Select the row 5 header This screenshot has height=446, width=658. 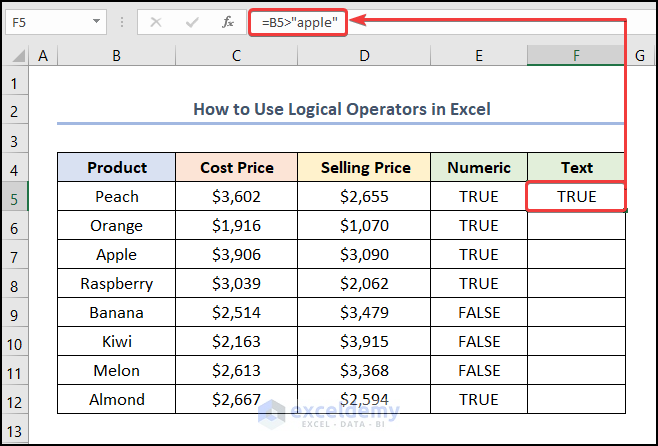[x=14, y=197]
